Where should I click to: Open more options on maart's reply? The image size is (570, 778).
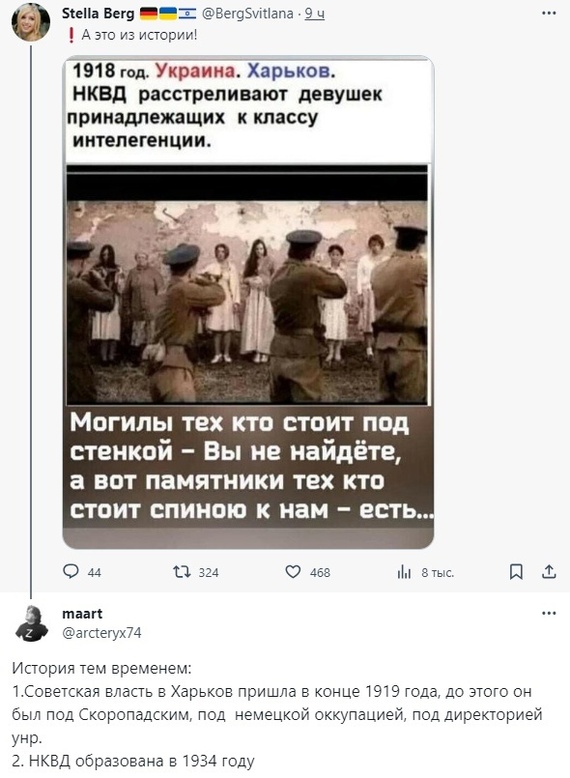[549, 613]
